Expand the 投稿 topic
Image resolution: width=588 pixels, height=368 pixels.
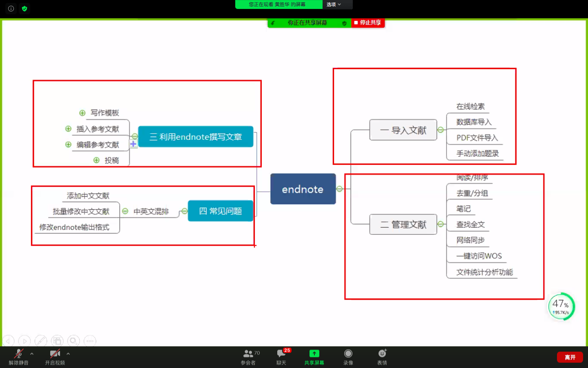96,160
